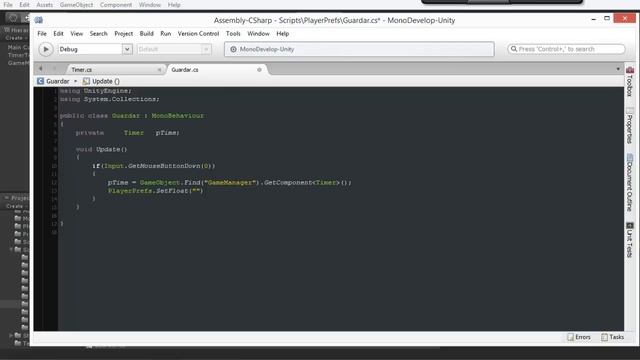Close the Timer.cs tab
This screenshot has height=360, width=640.
pyautogui.click(x=159, y=70)
